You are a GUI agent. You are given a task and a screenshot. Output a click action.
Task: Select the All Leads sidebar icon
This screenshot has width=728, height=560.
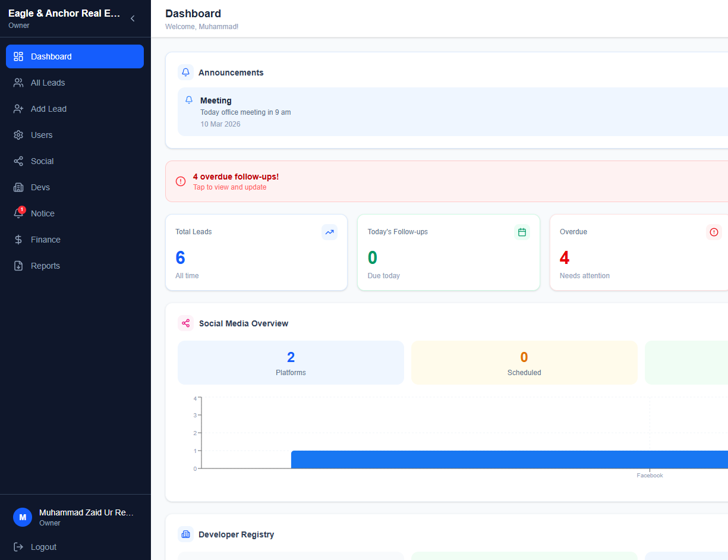[x=18, y=83]
